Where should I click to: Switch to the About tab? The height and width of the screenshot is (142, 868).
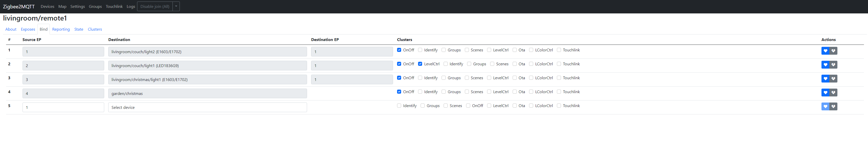[11, 29]
